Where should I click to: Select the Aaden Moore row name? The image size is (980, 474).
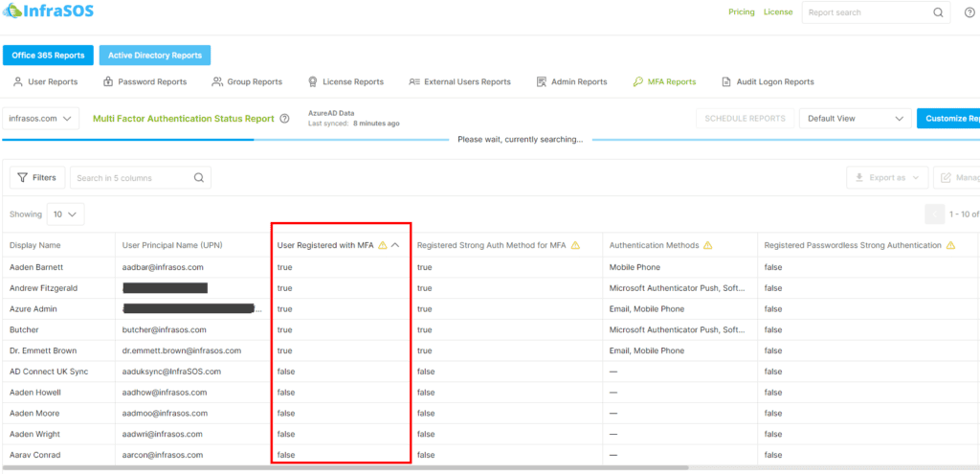(34, 414)
